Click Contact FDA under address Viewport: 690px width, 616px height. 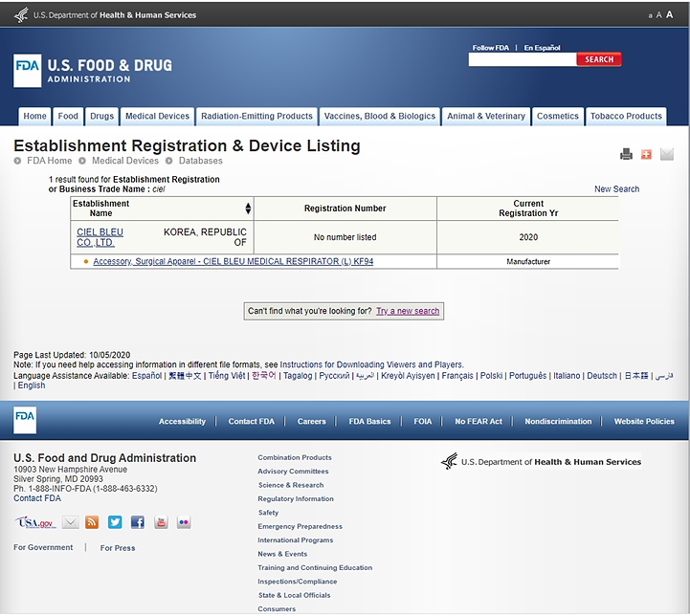[x=37, y=498]
